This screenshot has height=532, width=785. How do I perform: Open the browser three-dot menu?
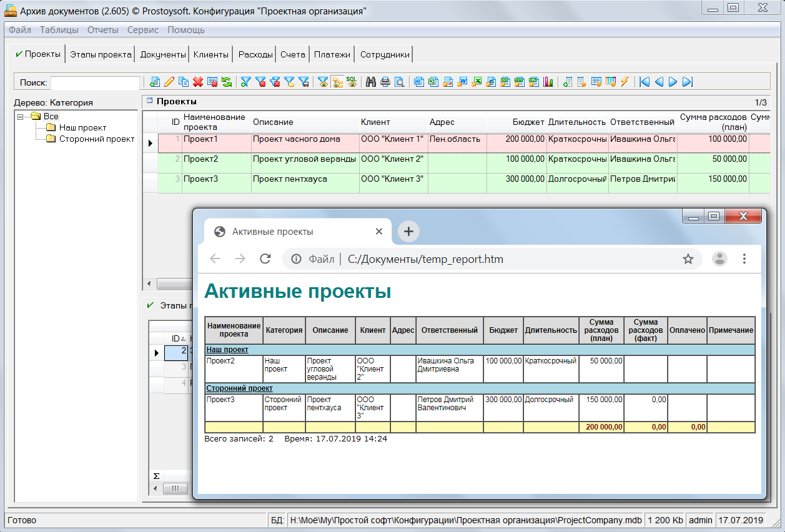coord(744,259)
